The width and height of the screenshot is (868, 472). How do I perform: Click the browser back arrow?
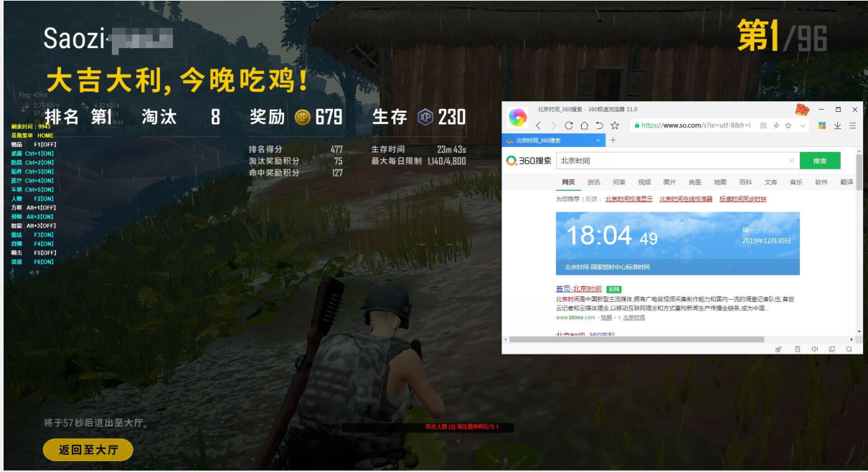coord(539,126)
